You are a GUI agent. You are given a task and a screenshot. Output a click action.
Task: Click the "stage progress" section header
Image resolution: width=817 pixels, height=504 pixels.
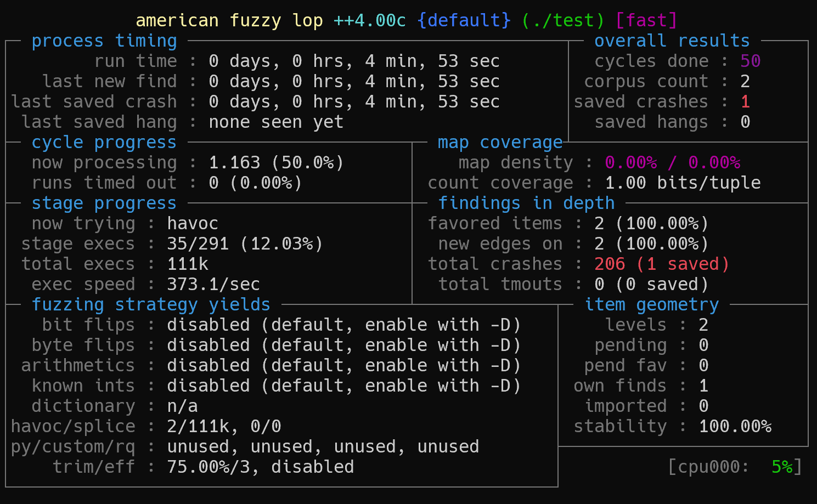tap(104, 203)
